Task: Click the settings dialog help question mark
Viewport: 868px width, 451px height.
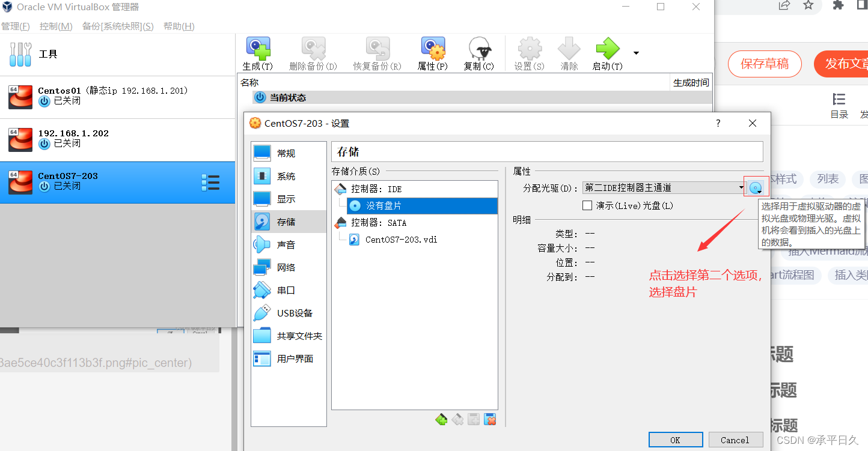Action: [718, 123]
